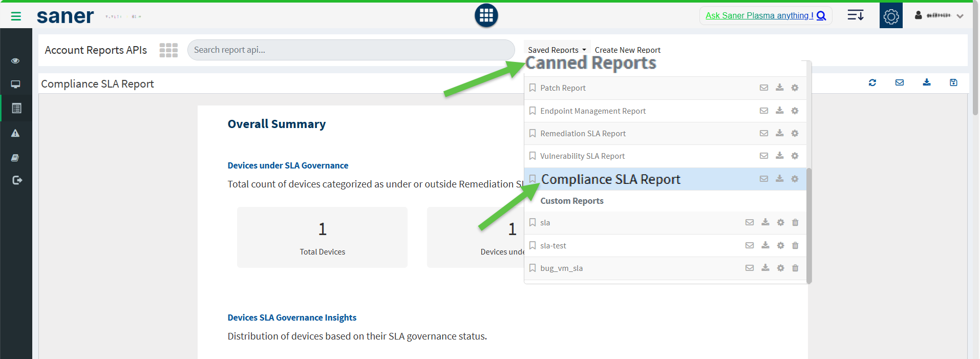Expand the Saved Reports dropdown
The height and width of the screenshot is (359, 980).
[x=557, y=50]
